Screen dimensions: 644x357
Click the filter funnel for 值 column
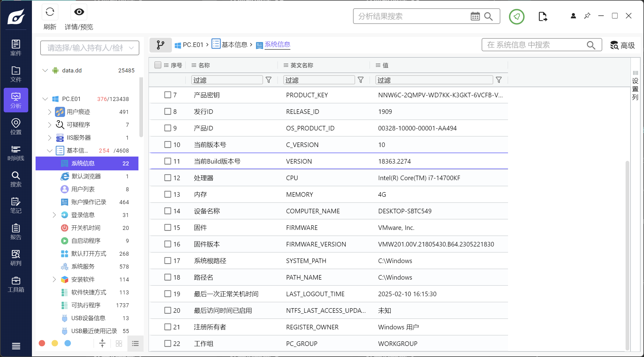pos(499,80)
